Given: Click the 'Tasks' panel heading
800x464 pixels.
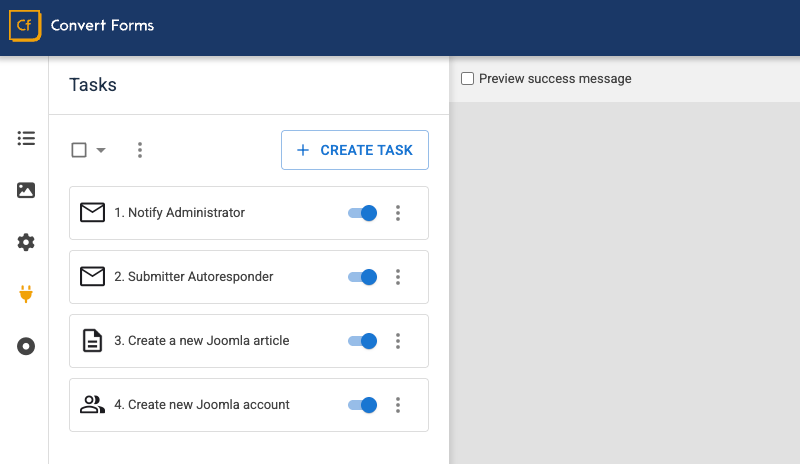Looking at the screenshot, I should coord(93,85).
